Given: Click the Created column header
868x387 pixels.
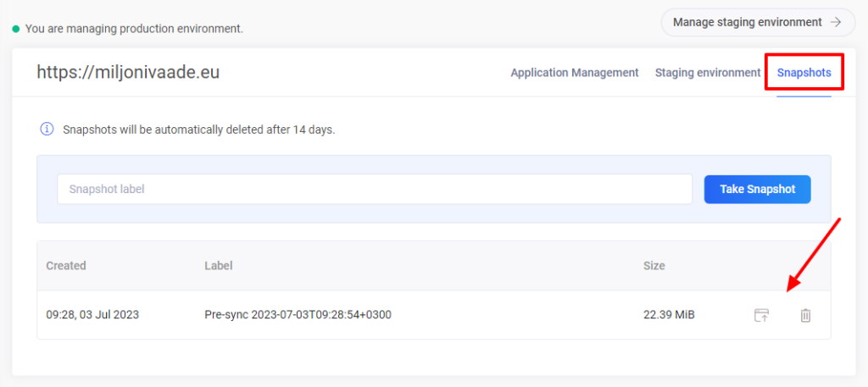Looking at the screenshot, I should pyautogui.click(x=66, y=266).
